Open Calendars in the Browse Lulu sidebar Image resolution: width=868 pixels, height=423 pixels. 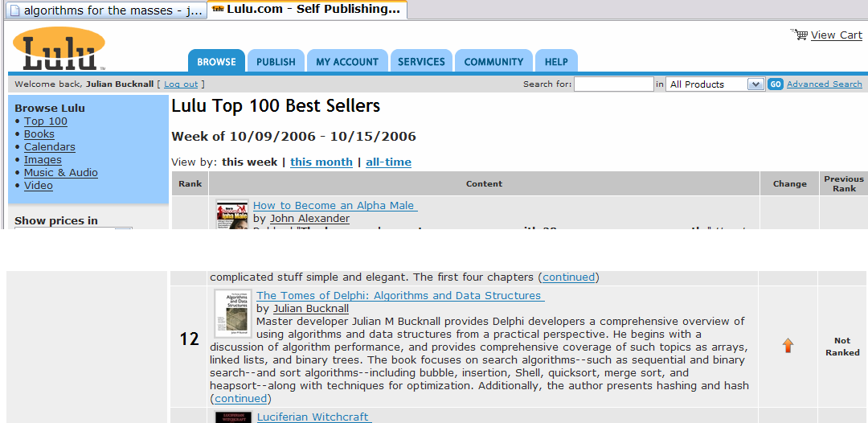(x=49, y=146)
